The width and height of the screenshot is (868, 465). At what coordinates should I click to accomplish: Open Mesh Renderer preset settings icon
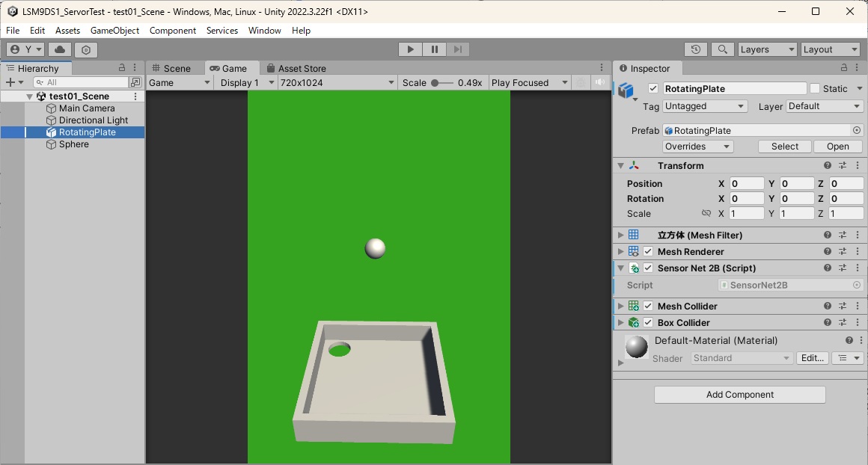[x=843, y=252]
